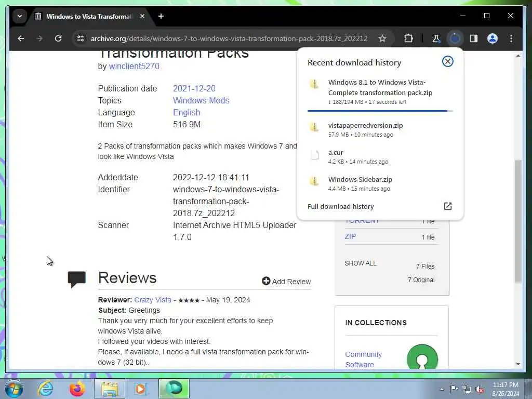Click the zip icon beside vistapaperredversion.zip
The height and width of the screenshot is (399, 532).
coord(314,127)
